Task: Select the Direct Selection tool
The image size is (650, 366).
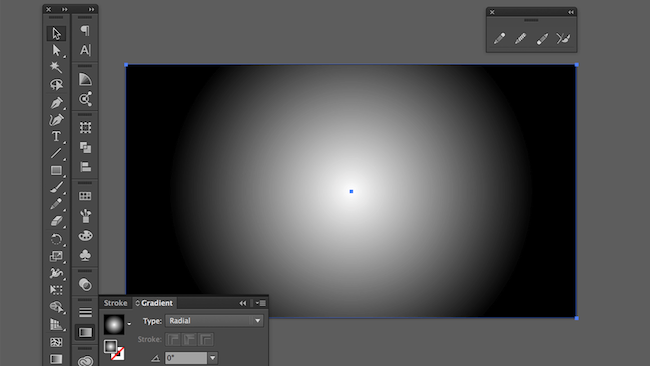Action: pos(56,50)
